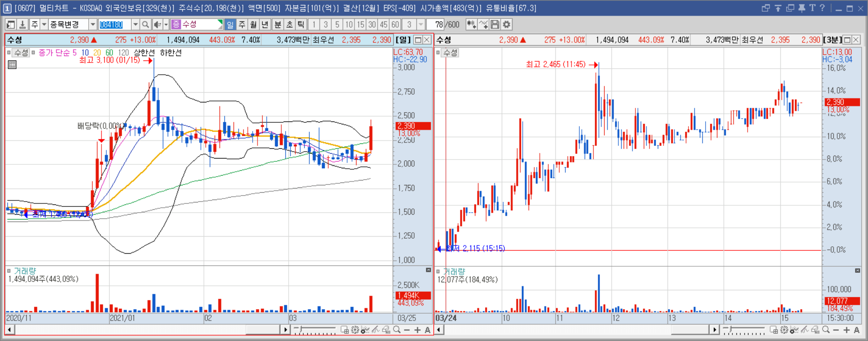Click the duplicate window icon in title bar
Screen dimensions: 868x341
click(x=790, y=8)
